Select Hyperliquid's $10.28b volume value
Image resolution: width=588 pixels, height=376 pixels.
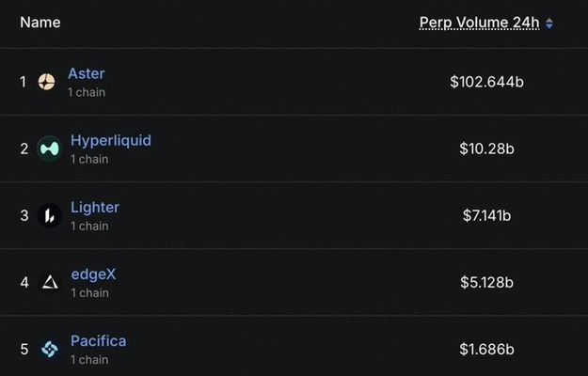(486, 149)
